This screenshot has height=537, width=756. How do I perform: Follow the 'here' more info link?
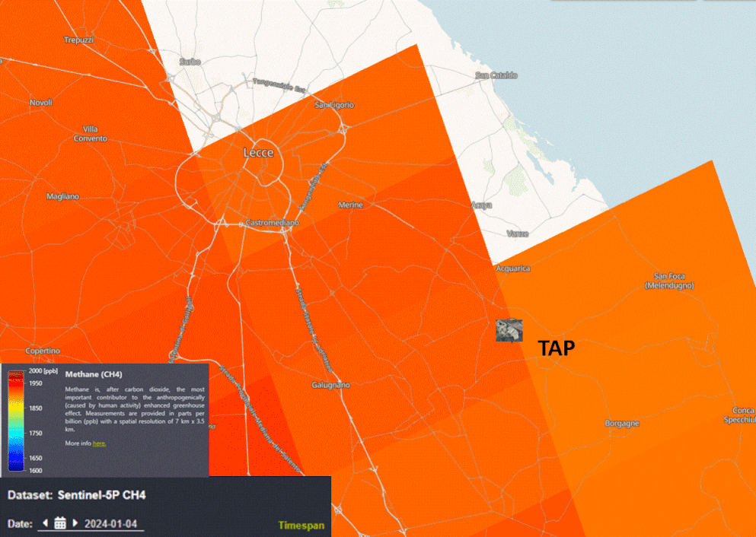coord(99,443)
